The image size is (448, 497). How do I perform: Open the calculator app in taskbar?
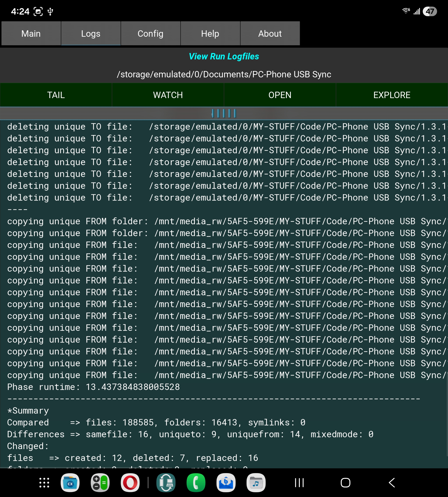100,483
